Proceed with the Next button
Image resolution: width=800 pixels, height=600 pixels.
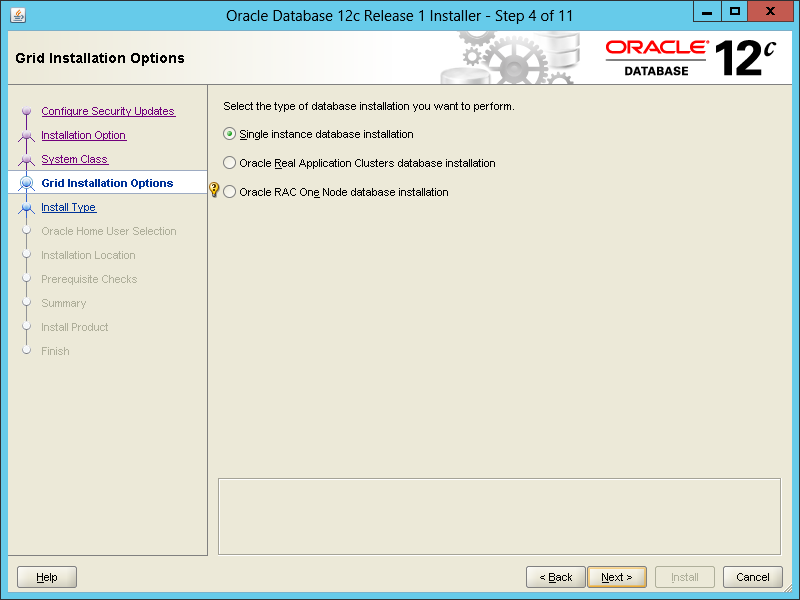pyautogui.click(x=617, y=577)
